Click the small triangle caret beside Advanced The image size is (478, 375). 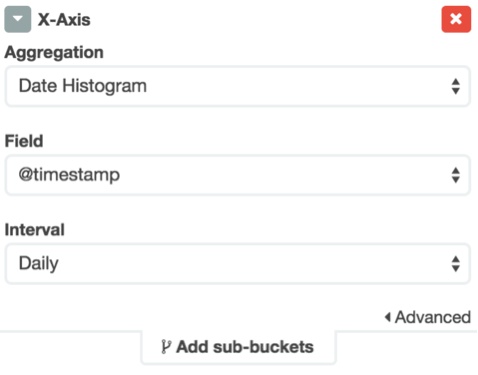coord(388,317)
